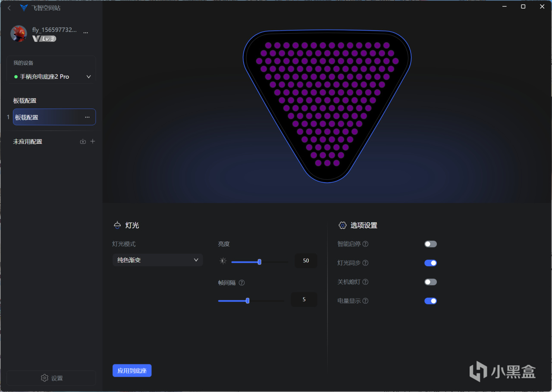Show help for 智能启停
Image resolution: width=552 pixels, height=392 pixels.
365,244
